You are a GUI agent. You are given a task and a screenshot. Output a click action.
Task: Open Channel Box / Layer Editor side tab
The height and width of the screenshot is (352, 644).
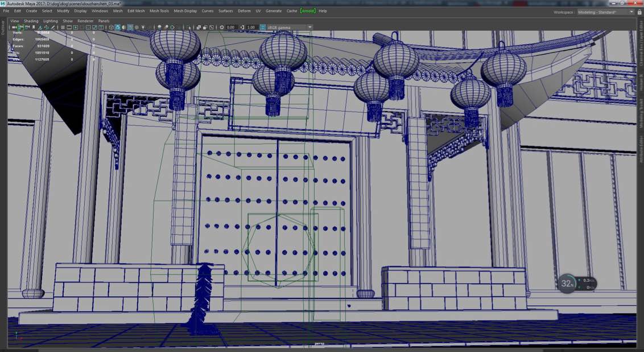(x=641, y=44)
